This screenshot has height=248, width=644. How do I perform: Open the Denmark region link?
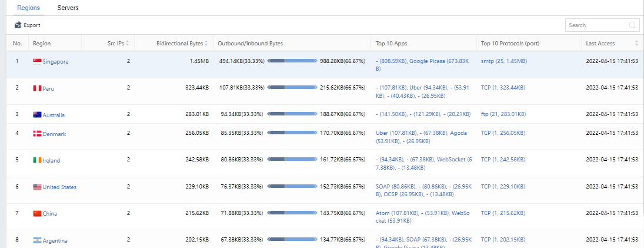click(x=54, y=134)
